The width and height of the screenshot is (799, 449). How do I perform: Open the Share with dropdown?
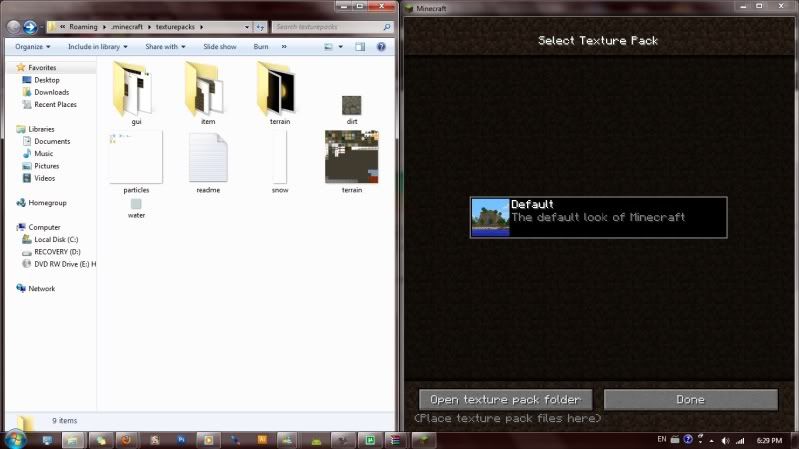pos(165,47)
